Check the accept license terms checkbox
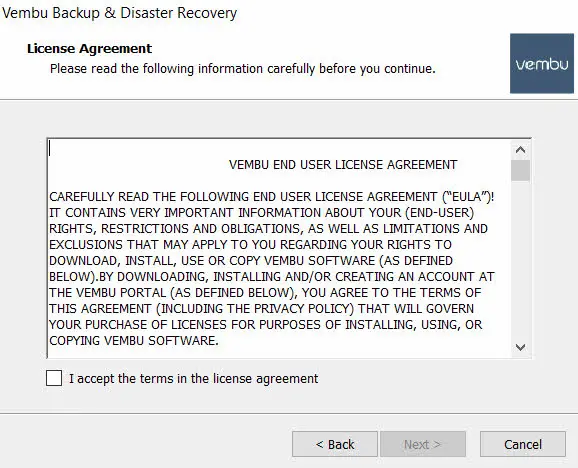This screenshot has height=468, width=578. [54, 378]
